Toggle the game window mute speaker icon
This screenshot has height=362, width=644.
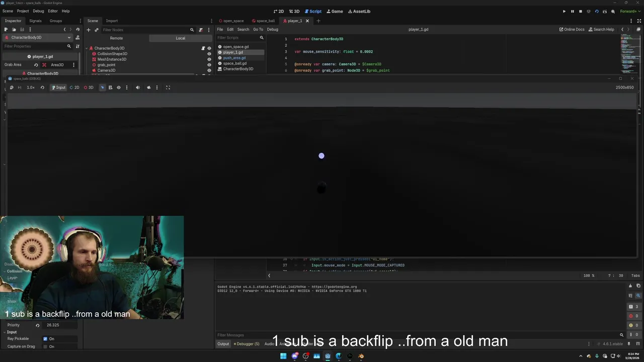138,87
